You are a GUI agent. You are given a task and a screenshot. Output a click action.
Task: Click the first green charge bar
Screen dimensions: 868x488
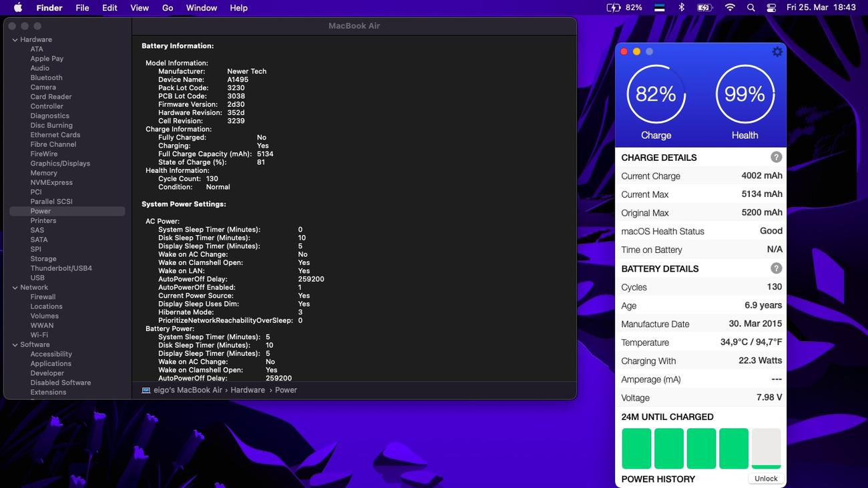[636, 449]
